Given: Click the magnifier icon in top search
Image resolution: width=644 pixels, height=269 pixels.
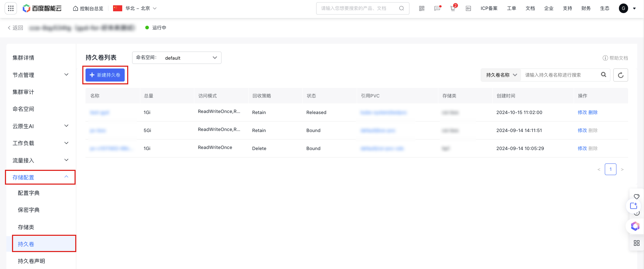Looking at the screenshot, I should point(401,8).
